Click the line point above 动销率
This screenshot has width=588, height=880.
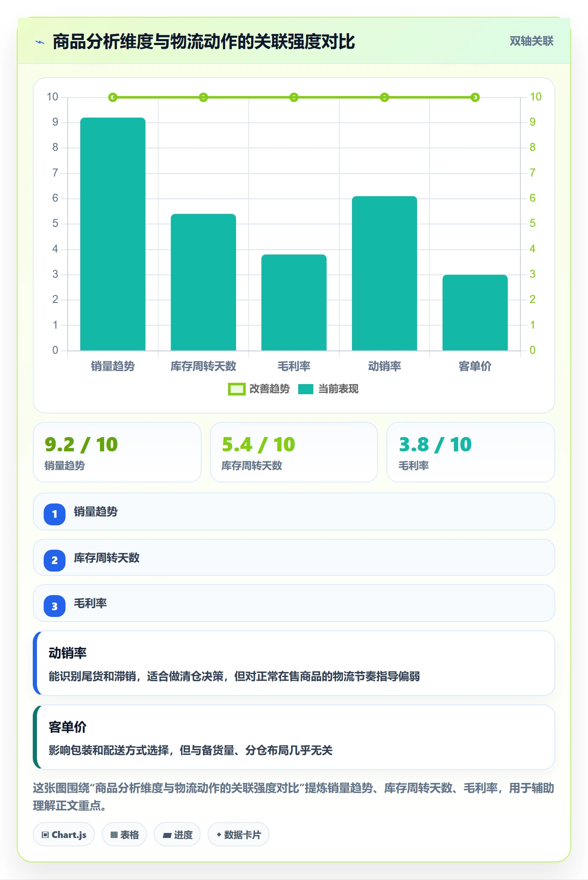(x=384, y=97)
